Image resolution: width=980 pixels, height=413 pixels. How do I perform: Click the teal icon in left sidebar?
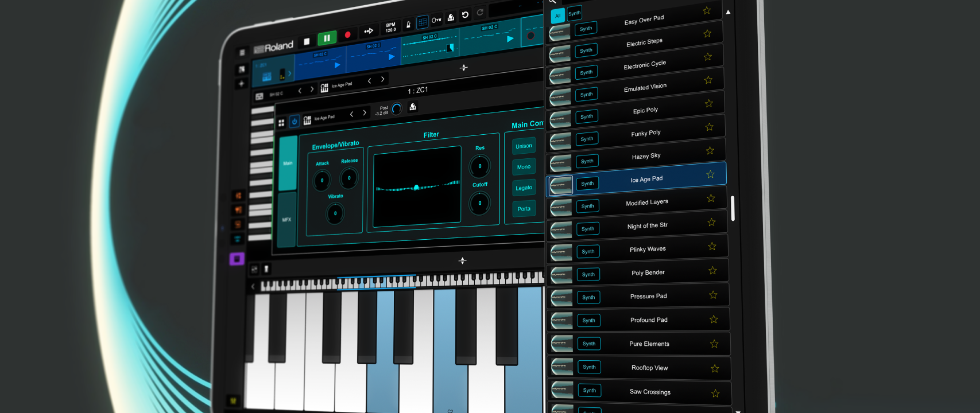click(x=237, y=239)
